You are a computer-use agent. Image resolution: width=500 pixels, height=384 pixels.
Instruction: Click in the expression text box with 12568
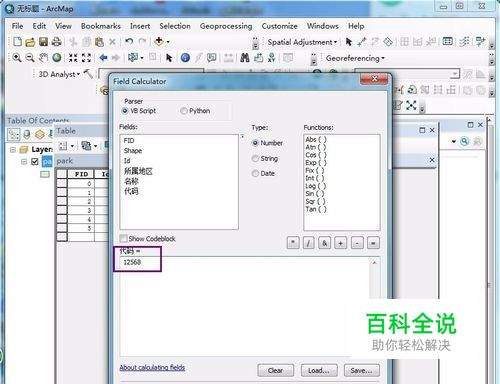pos(245,307)
